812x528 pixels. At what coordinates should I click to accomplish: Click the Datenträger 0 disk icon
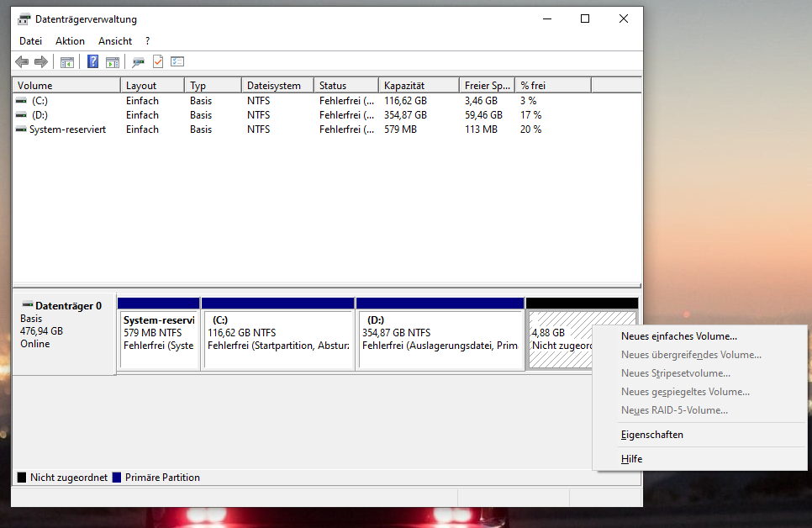click(x=28, y=304)
